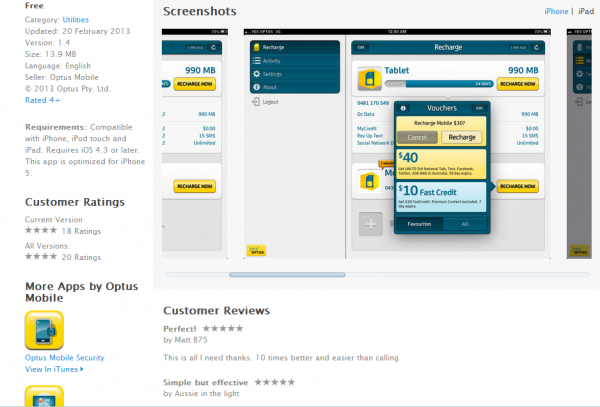Click View In iTunes link
Viewport: 600px width, 407px height.
click(x=54, y=369)
